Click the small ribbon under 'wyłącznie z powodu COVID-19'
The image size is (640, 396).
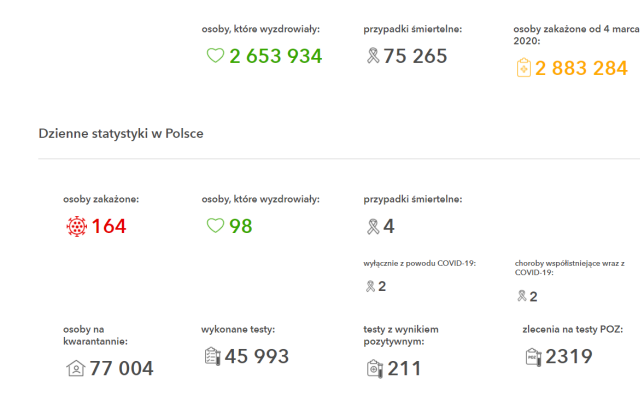click(x=370, y=286)
